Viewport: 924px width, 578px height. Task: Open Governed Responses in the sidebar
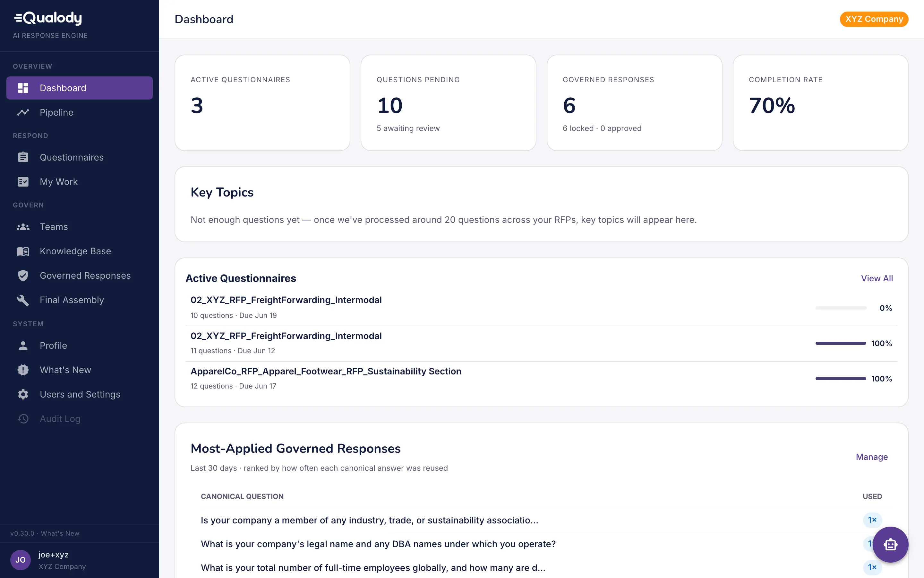pos(80,275)
